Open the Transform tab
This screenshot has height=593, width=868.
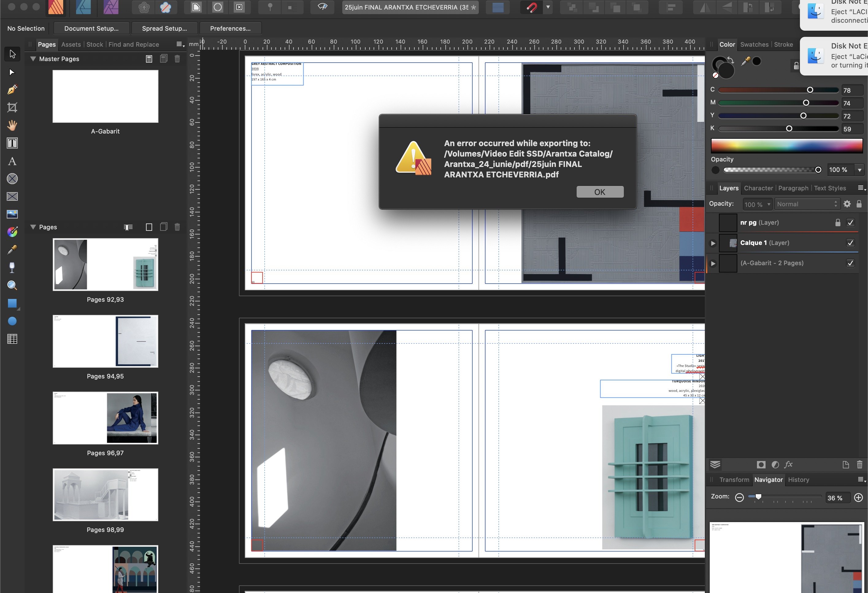(x=734, y=479)
